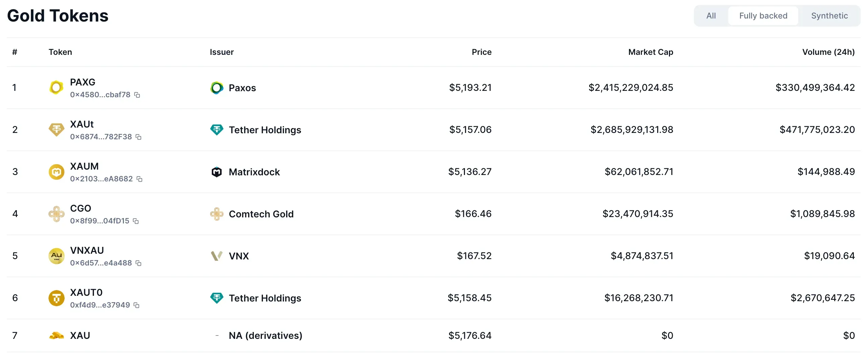Click the XAUT0 token logo
This screenshot has height=354, width=868.
pos(56,298)
